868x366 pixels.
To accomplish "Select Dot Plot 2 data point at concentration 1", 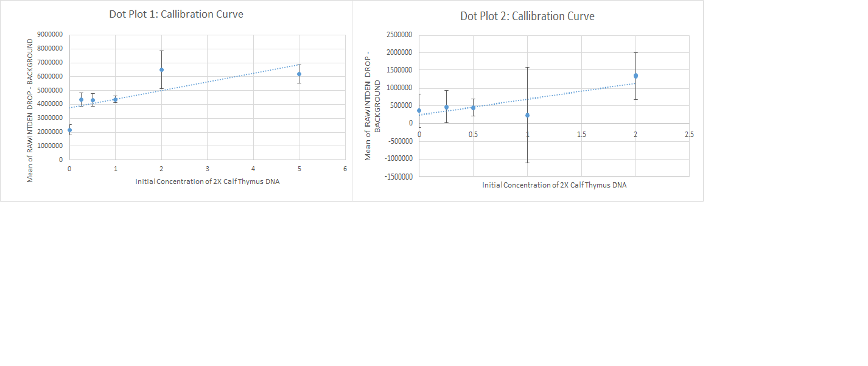I will (x=527, y=115).
